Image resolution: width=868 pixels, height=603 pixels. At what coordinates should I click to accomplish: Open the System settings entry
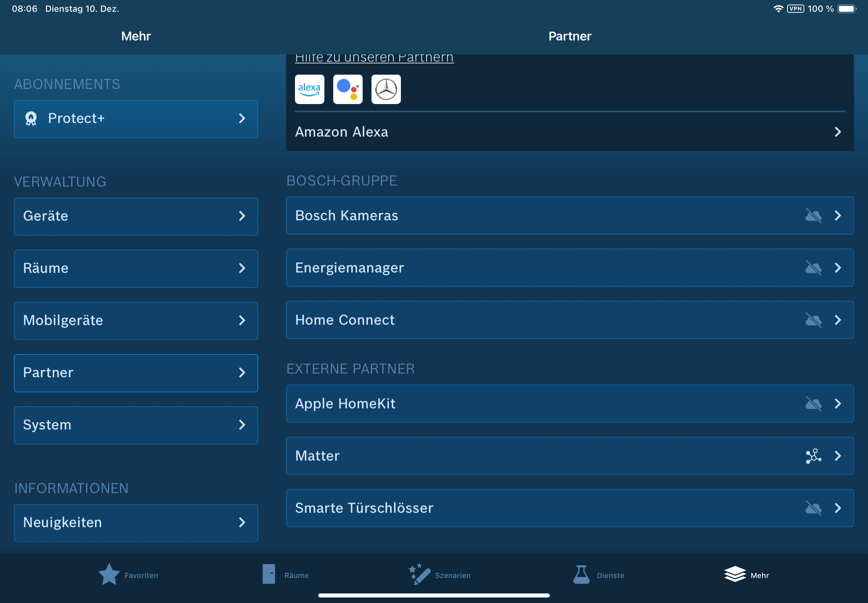point(136,425)
